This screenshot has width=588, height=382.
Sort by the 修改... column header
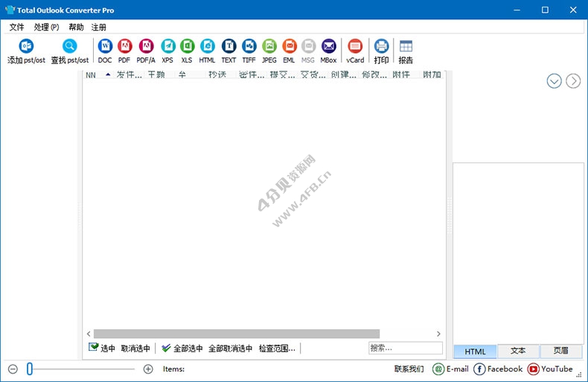[x=374, y=74]
